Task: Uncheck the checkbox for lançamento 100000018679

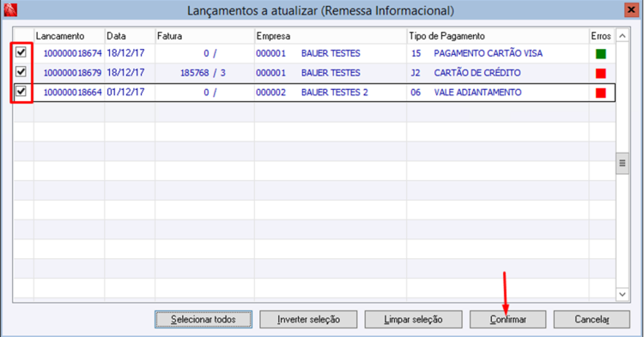Action: pos(21,72)
